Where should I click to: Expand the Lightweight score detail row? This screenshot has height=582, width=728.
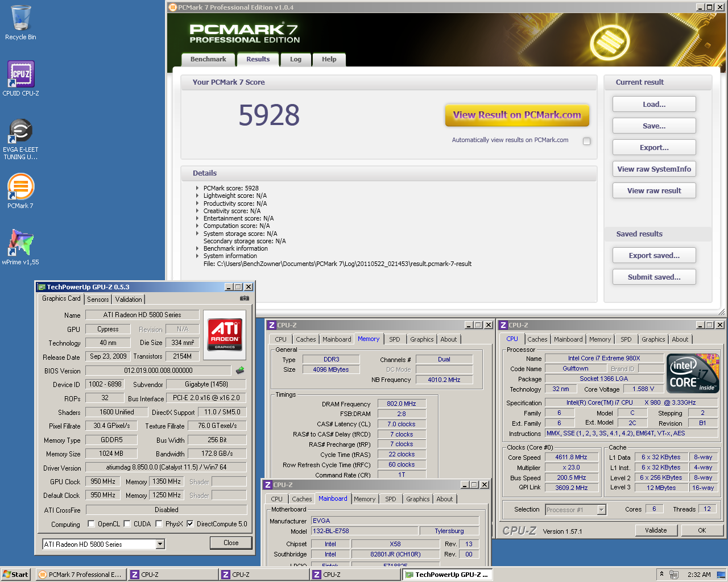(x=197, y=196)
